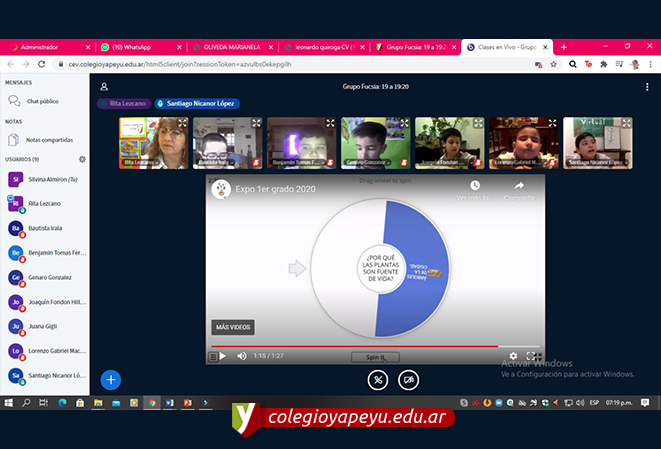
Task: Click the video Compartir share arrow
Action: (x=519, y=186)
